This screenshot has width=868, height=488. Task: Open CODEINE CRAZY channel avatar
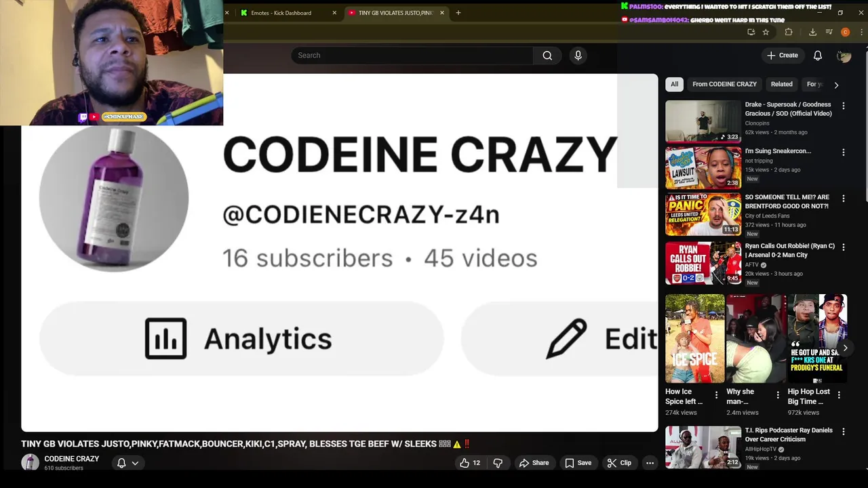tap(30, 462)
